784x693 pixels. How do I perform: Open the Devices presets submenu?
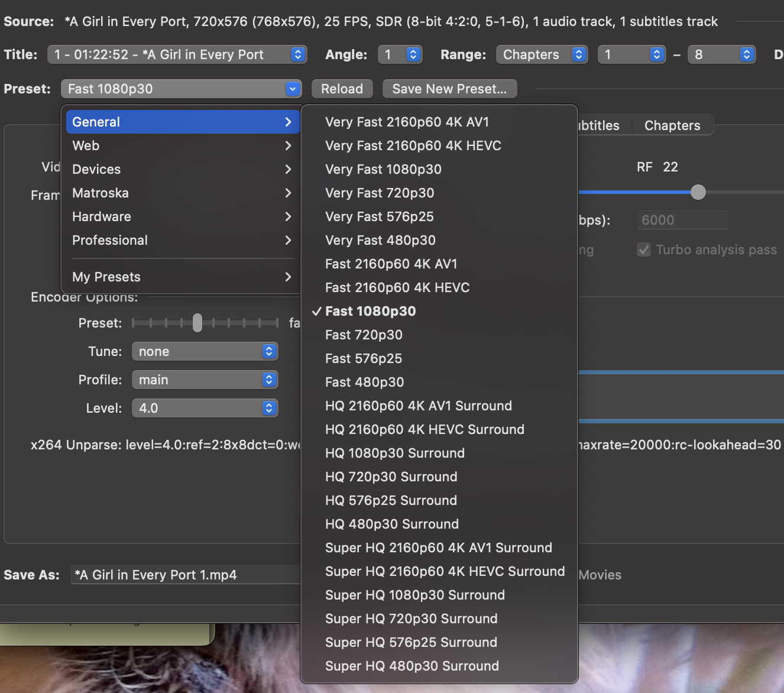pos(183,169)
